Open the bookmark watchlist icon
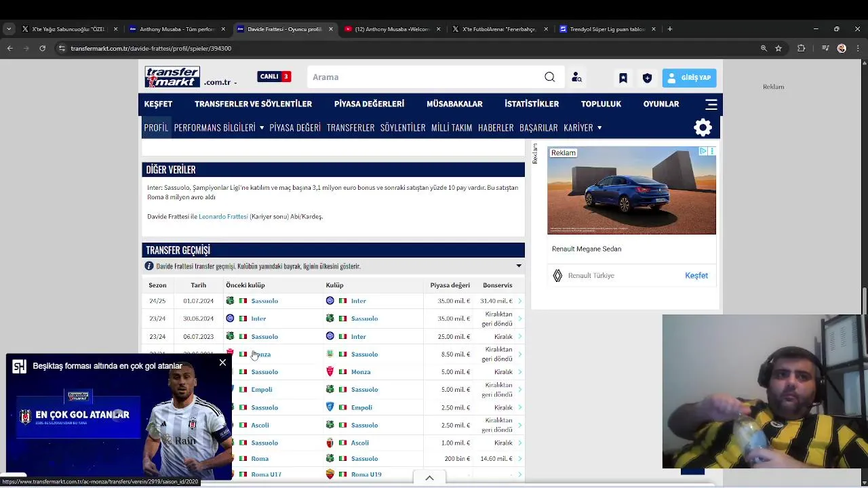868x488 pixels. [x=623, y=78]
